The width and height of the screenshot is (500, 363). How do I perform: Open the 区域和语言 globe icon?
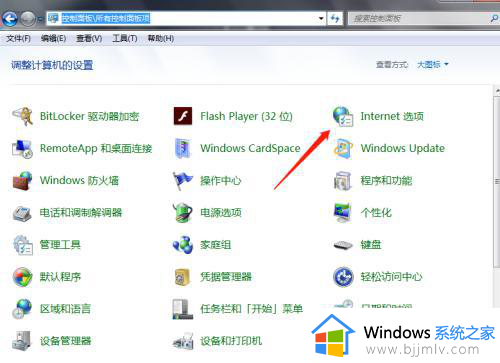pos(22,309)
